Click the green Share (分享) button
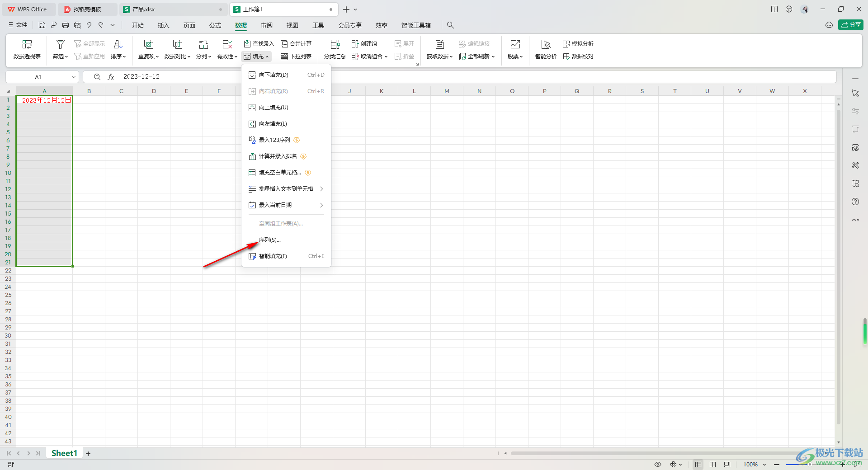This screenshot has height=470, width=868. [851, 25]
